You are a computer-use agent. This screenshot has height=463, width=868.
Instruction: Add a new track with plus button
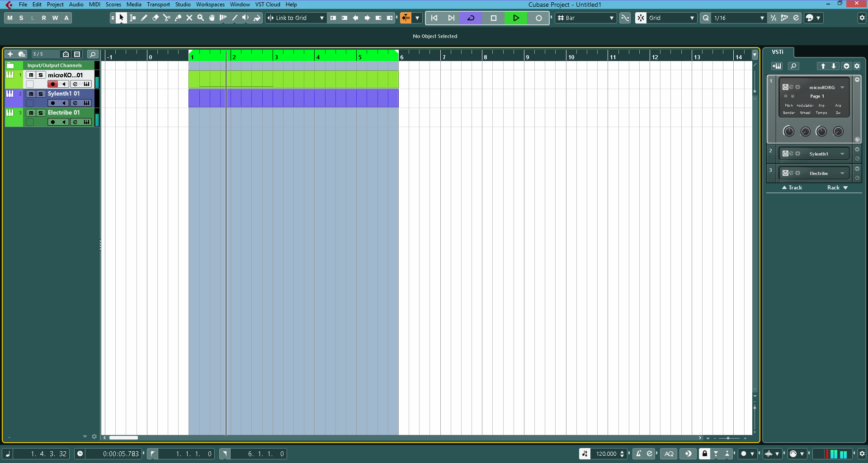point(10,54)
